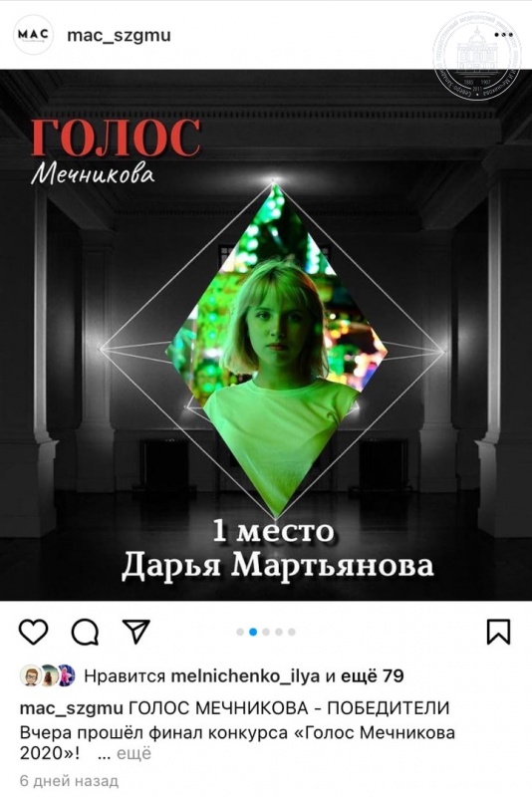532x797 pixels.
Task: Click the "6 дней назад" timestamp
Action: [69, 781]
